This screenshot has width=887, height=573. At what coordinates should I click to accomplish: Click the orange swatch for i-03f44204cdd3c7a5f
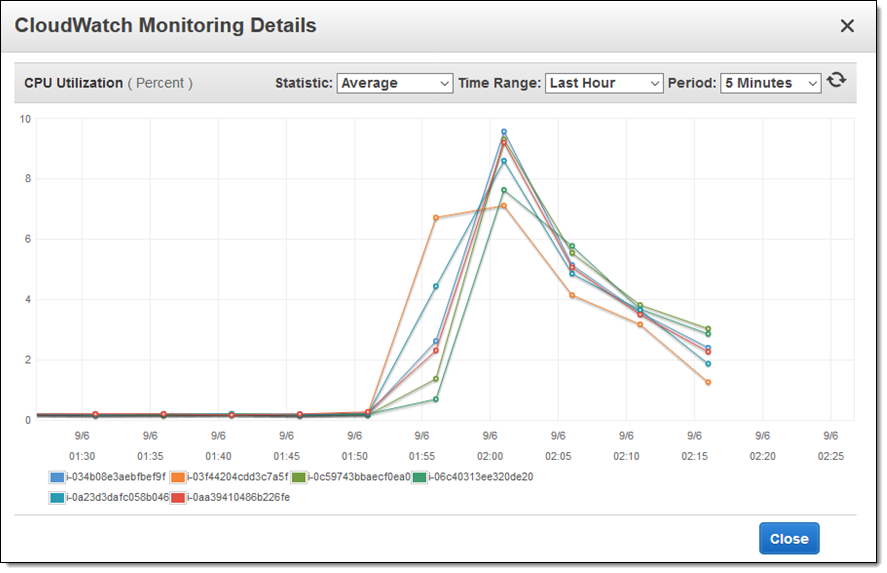coord(178,477)
